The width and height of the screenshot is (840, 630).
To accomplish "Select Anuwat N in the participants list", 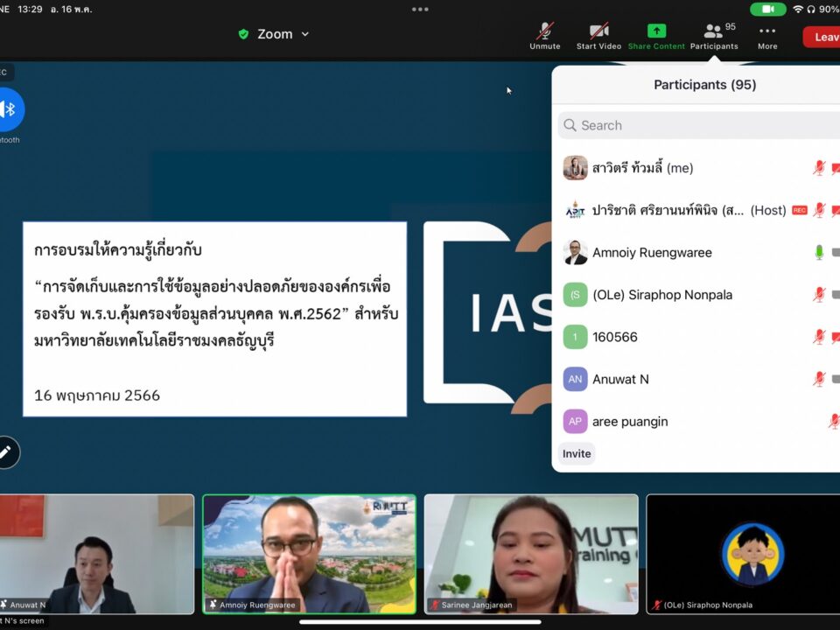I will (620, 379).
